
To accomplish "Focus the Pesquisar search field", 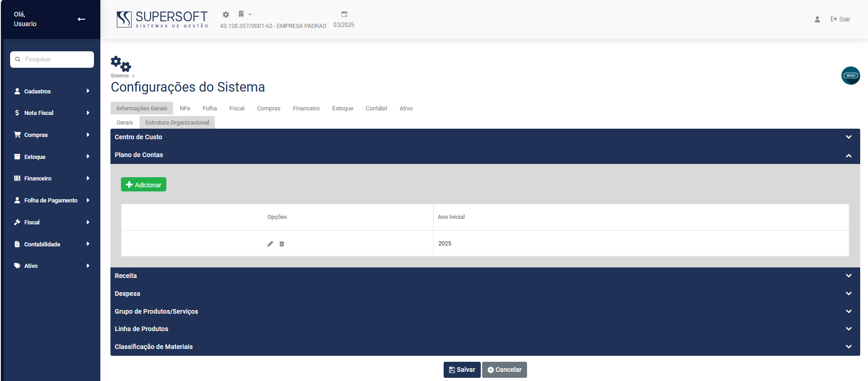I will [52, 60].
